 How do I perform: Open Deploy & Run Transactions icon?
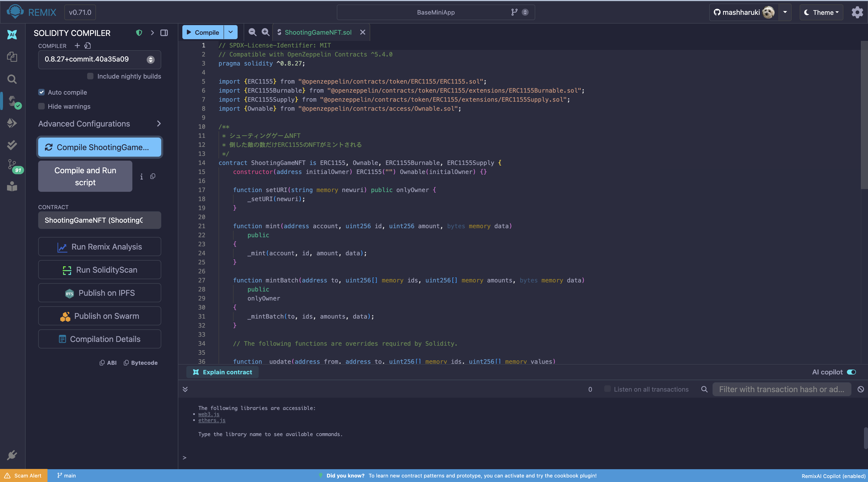click(12, 123)
